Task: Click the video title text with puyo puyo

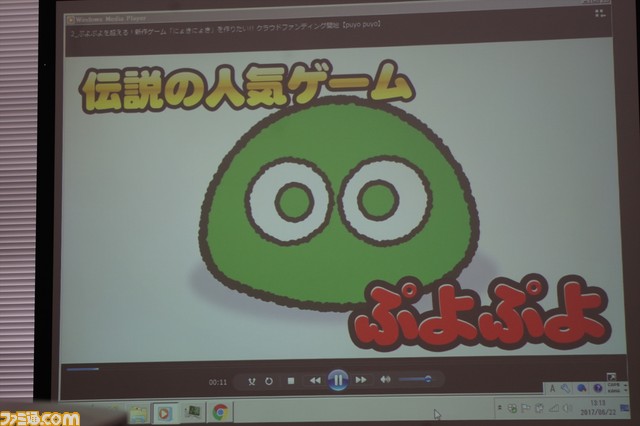Action: tap(225, 29)
